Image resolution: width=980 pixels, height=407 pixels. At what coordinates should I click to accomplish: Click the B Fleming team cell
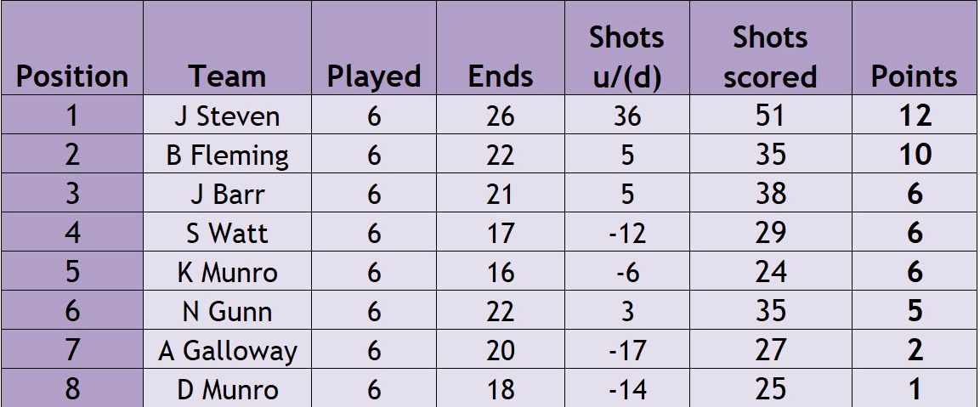point(228,154)
